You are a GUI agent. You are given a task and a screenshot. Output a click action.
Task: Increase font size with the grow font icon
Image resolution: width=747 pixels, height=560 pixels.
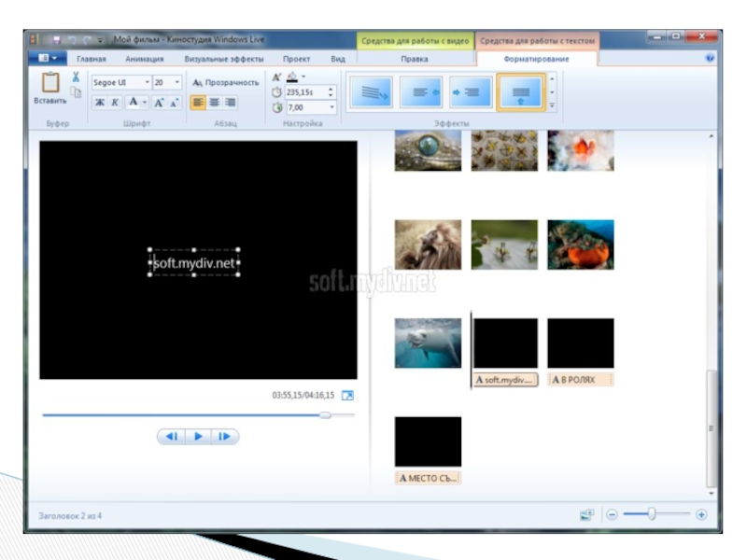coord(159,103)
